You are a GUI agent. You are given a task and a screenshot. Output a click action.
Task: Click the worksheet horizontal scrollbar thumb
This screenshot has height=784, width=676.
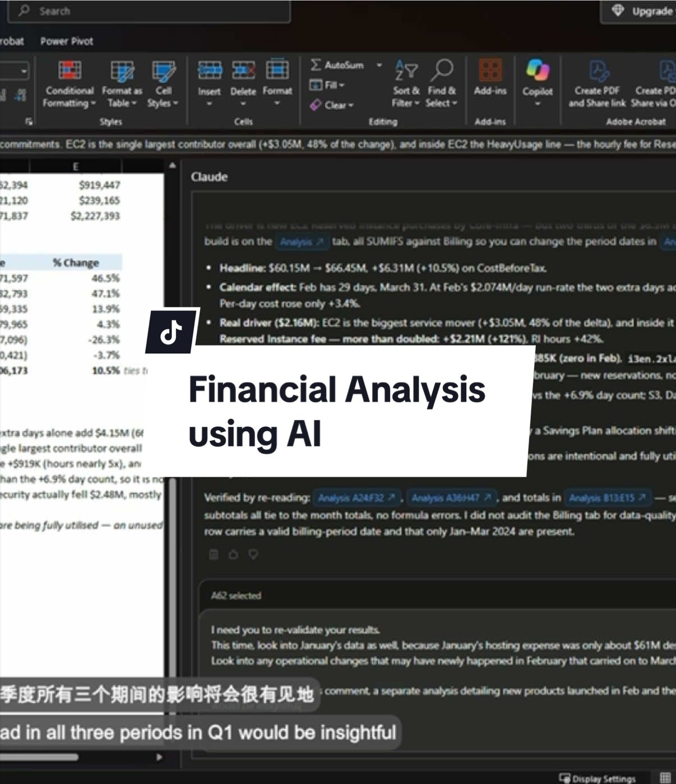[x=39, y=757]
